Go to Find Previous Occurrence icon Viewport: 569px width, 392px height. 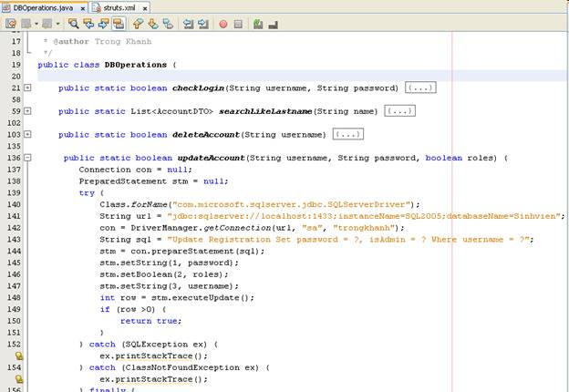click(88, 24)
